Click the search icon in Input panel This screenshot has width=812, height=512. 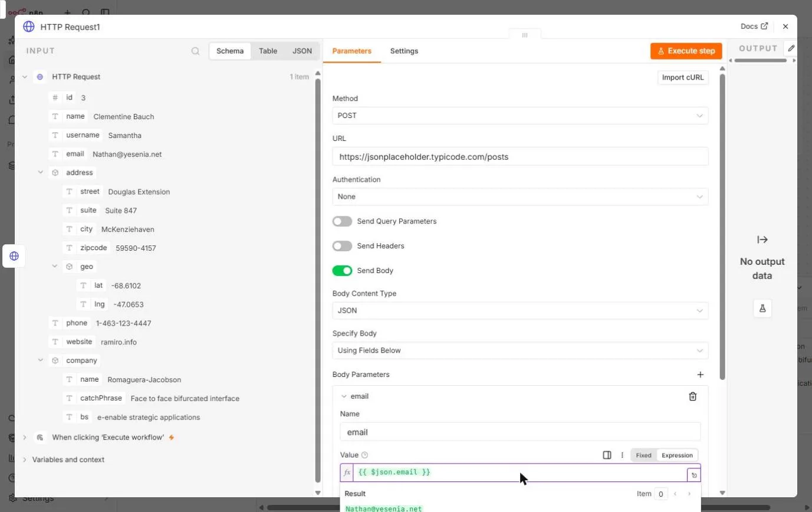[196, 51]
